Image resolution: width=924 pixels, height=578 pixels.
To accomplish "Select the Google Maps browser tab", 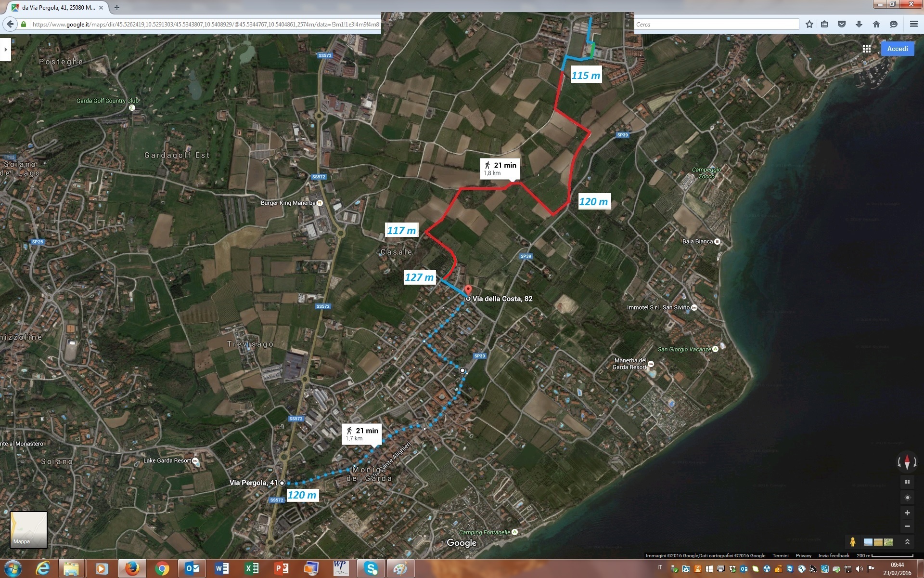I will click(x=58, y=8).
